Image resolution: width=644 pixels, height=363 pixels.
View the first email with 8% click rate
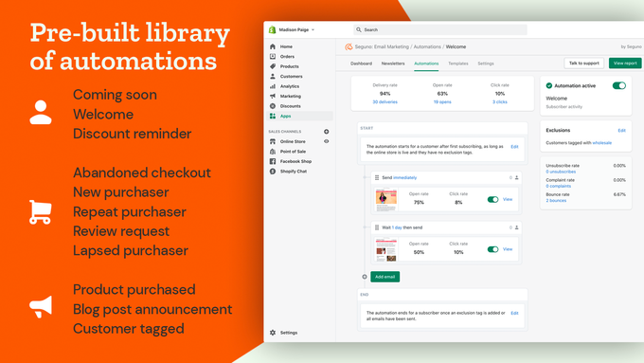508,199
